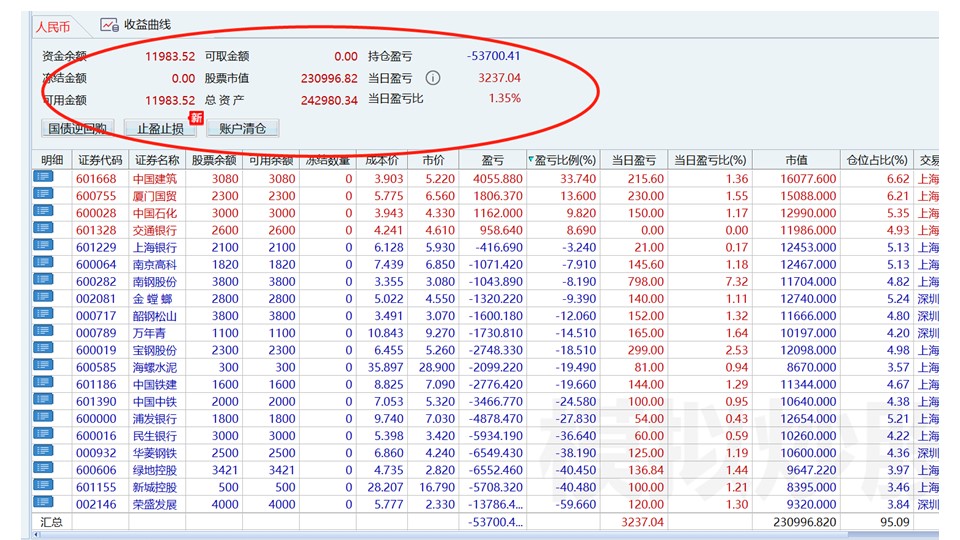Sort by 证券名称 column header
The image size is (960, 540).
157,160
